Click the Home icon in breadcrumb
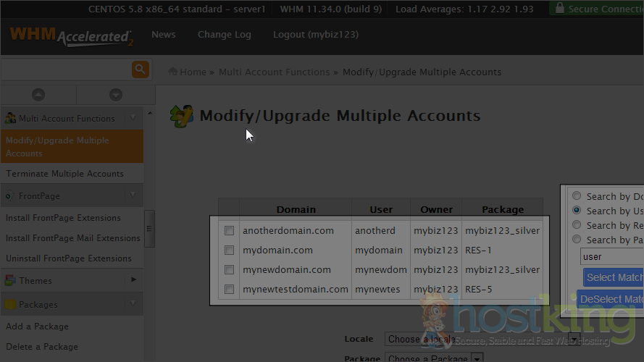This screenshot has width=644, height=362. click(x=173, y=72)
